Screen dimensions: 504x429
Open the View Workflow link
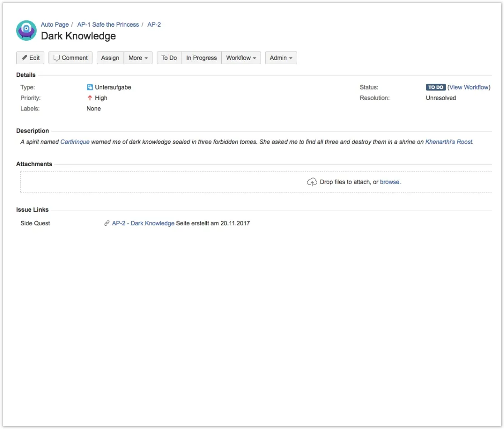[x=469, y=87]
